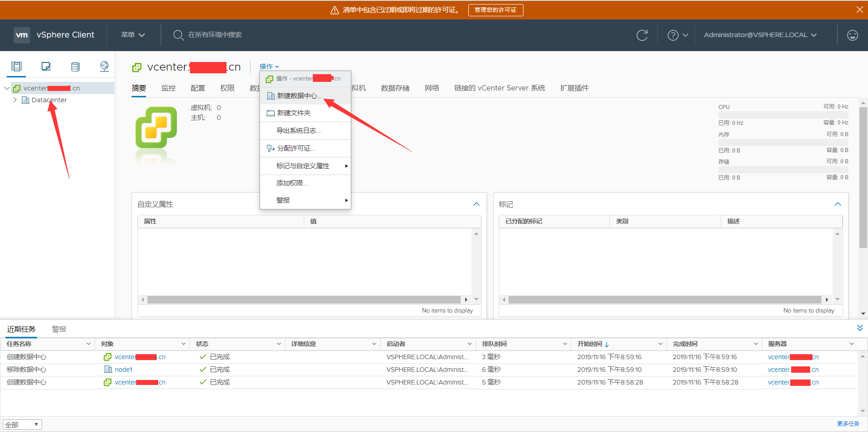Sort by the Initiator column header
This screenshot has width=868, height=432.
tap(396, 344)
